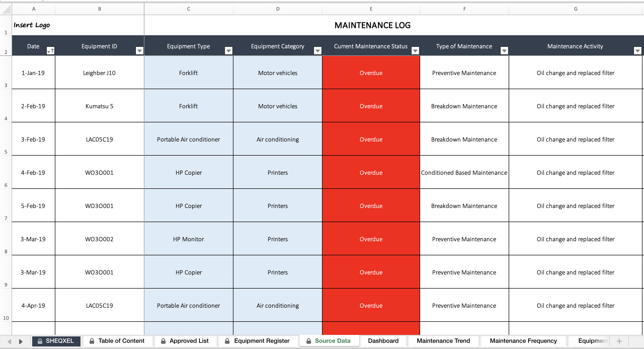The width and height of the screenshot is (644, 349).
Task: Select Motor vehicles cell in Kumatsu 5 row
Action: 278,106
